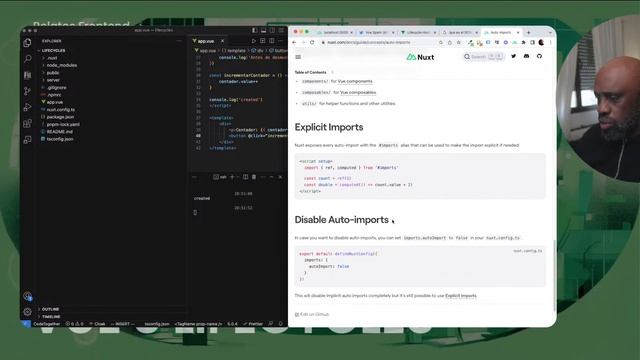Open the notifications bell in the status bar

pos(280,324)
